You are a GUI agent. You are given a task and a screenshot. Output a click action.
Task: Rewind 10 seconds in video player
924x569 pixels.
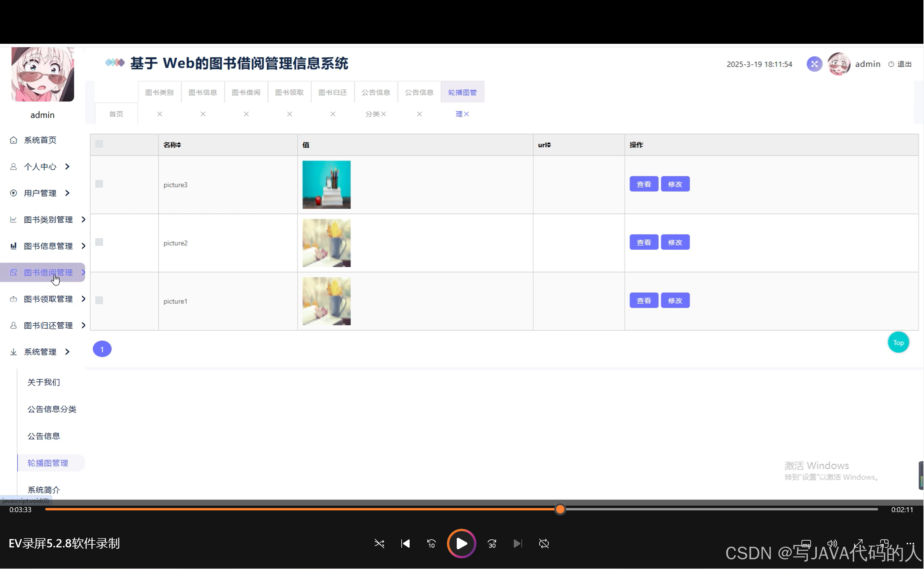[x=431, y=544]
